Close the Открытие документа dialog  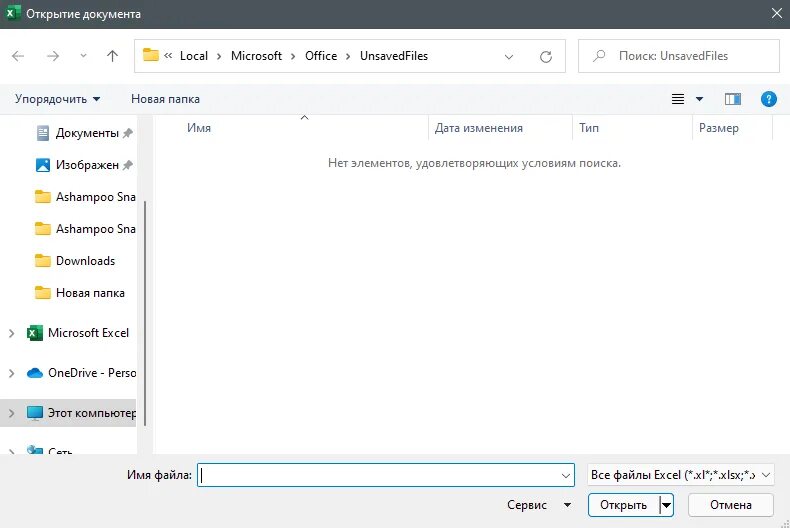(777, 14)
